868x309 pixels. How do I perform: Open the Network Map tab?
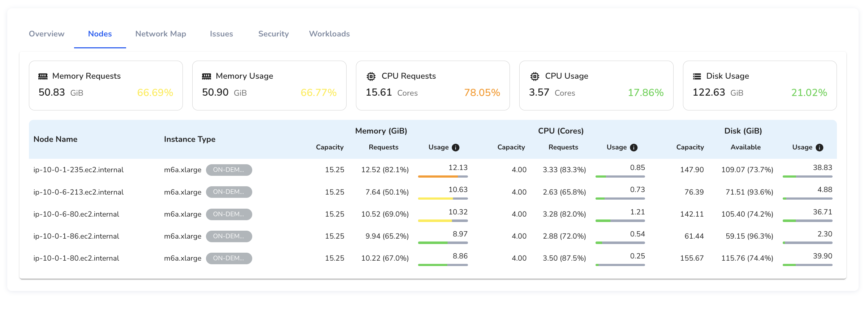(160, 34)
